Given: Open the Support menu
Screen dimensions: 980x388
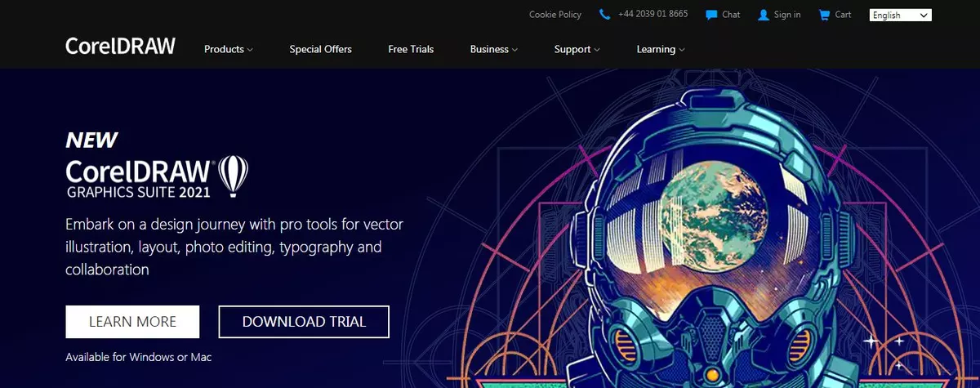Looking at the screenshot, I should coord(577,49).
